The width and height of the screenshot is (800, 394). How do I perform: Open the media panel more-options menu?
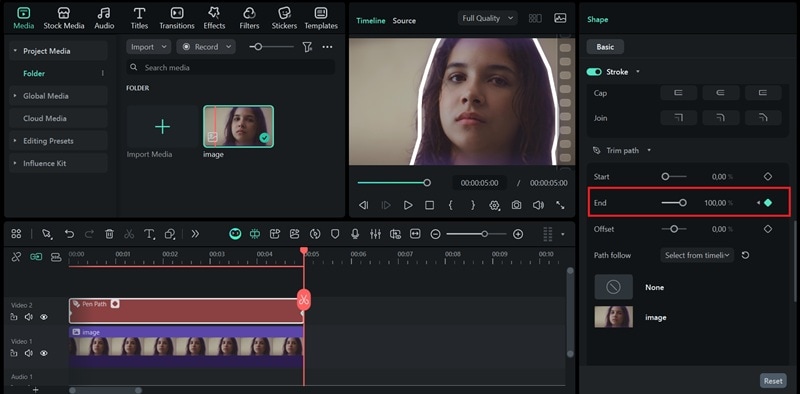click(328, 47)
